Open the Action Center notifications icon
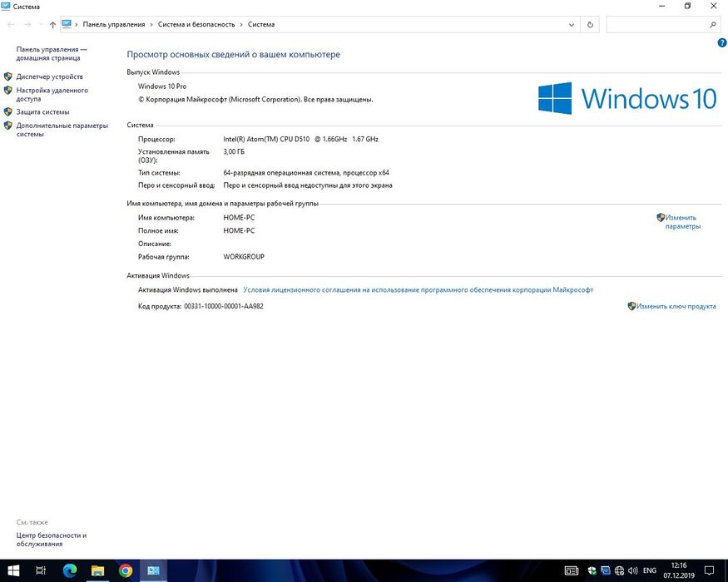 (709, 570)
